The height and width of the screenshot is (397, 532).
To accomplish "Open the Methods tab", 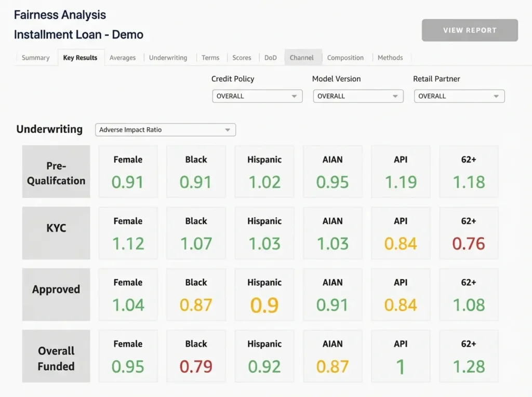I will coord(390,58).
